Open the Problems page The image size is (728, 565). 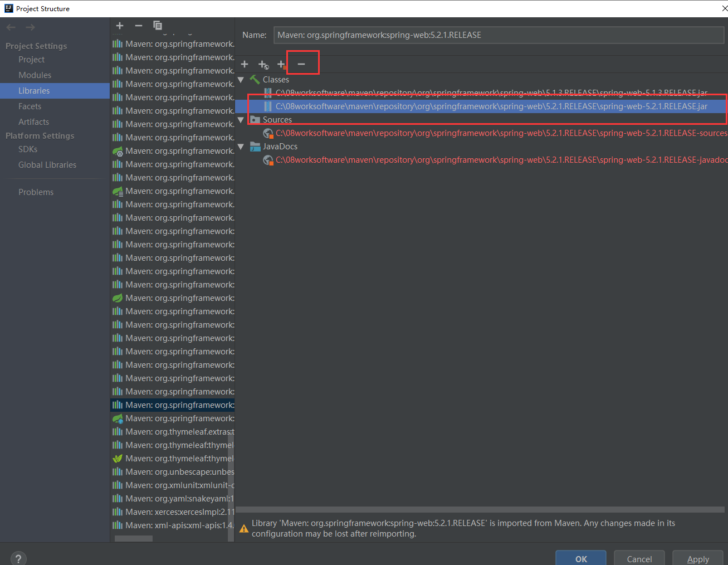click(36, 192)
